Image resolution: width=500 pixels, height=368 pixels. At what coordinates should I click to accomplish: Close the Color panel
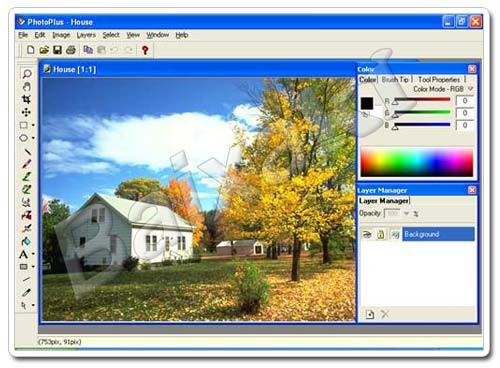point(472,69)
